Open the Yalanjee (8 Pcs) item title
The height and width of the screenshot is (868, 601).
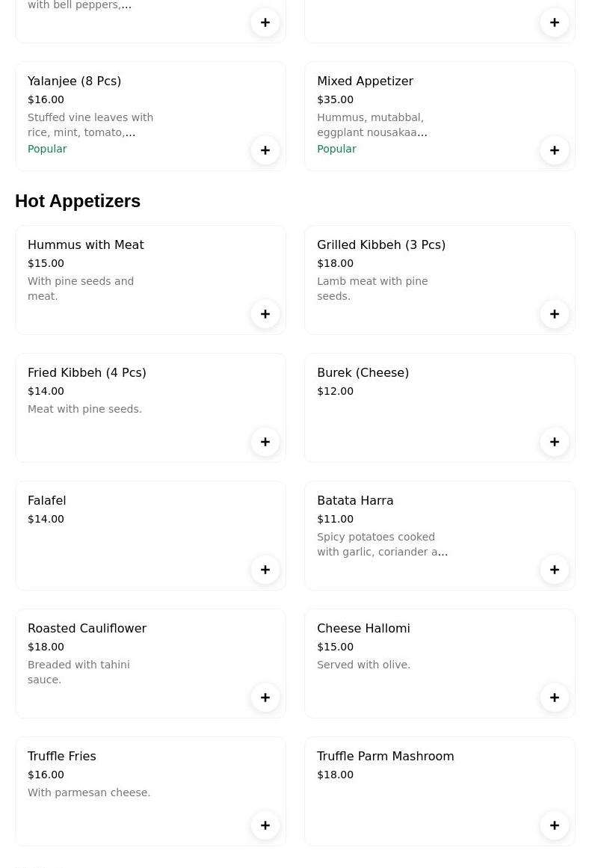74,81
